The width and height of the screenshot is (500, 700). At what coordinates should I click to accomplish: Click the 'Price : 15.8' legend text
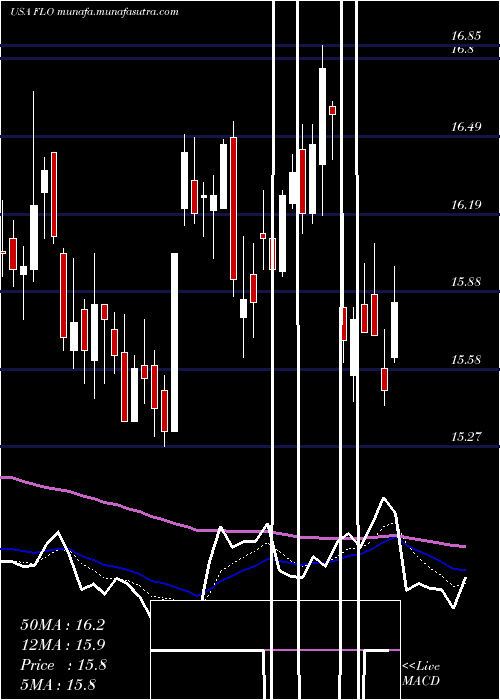coord(63,665)
